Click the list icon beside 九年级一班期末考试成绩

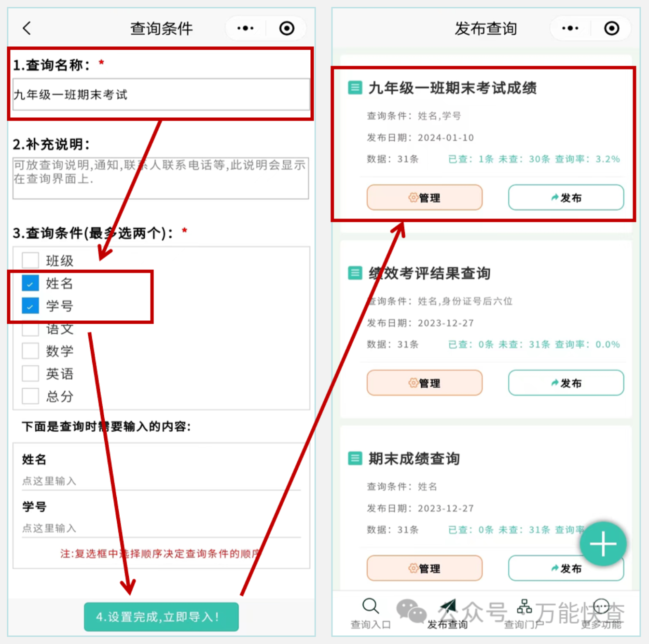click(355, 88)
